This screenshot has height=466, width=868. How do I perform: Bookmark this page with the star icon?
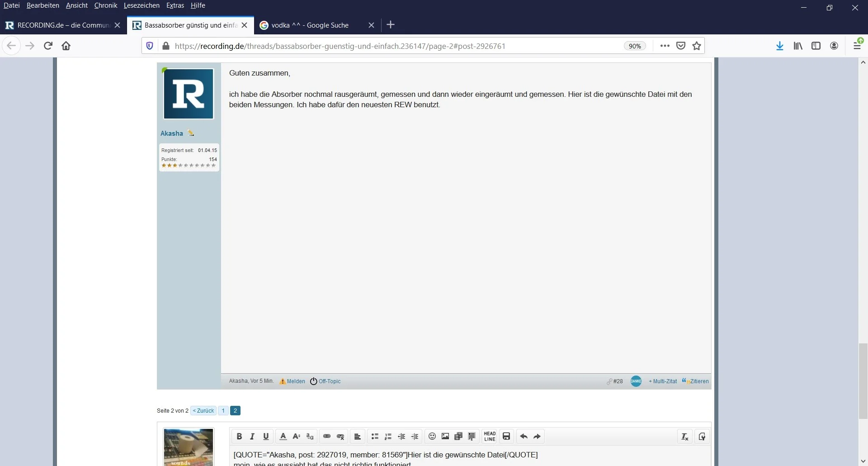point(697,46)
